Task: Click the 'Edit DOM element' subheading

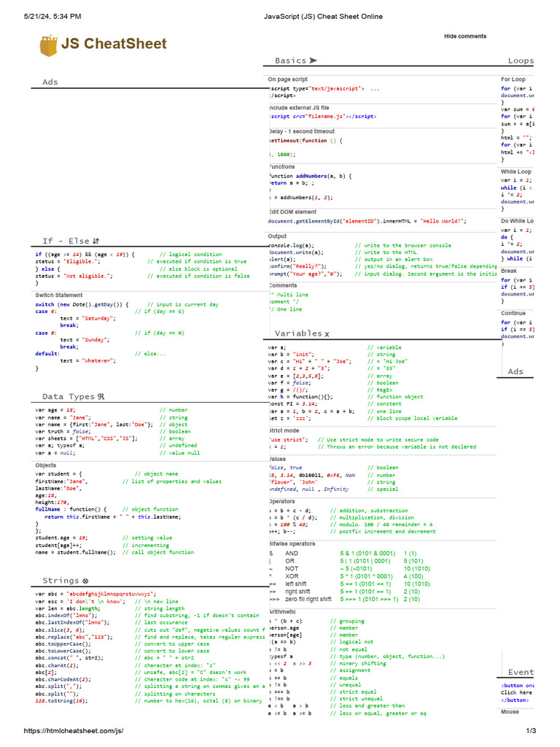Action: [x=293, y=212]
